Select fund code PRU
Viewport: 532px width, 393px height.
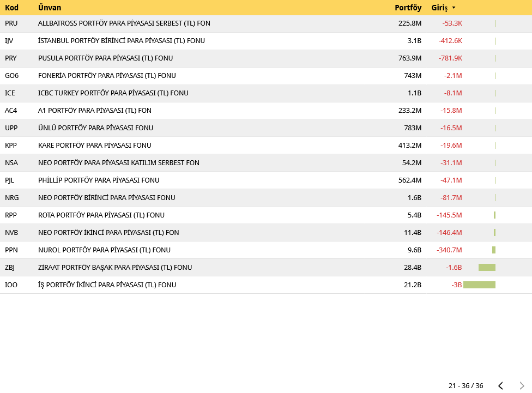(11, 23)
